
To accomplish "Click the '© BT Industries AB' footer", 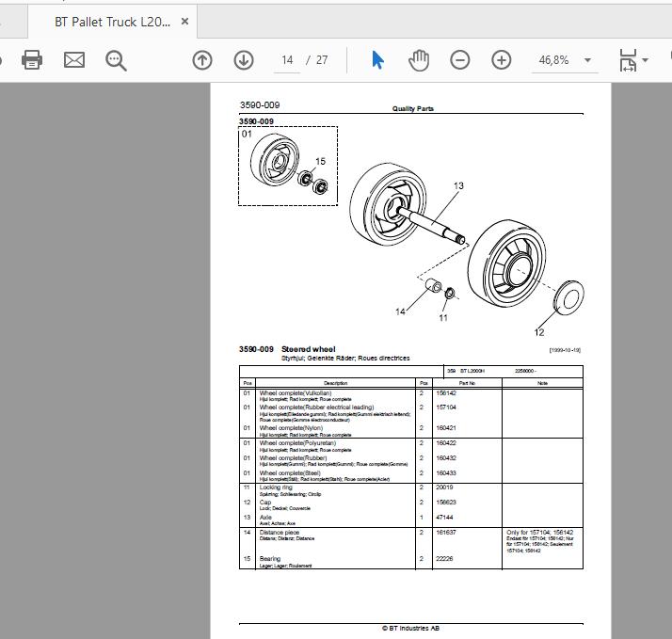I will [410, 628].
